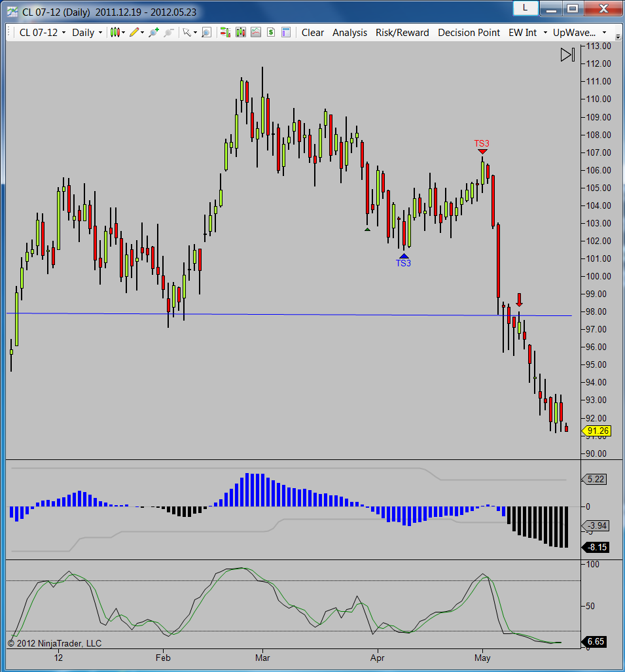Click the 105.00 price axis label

[598, 188]
